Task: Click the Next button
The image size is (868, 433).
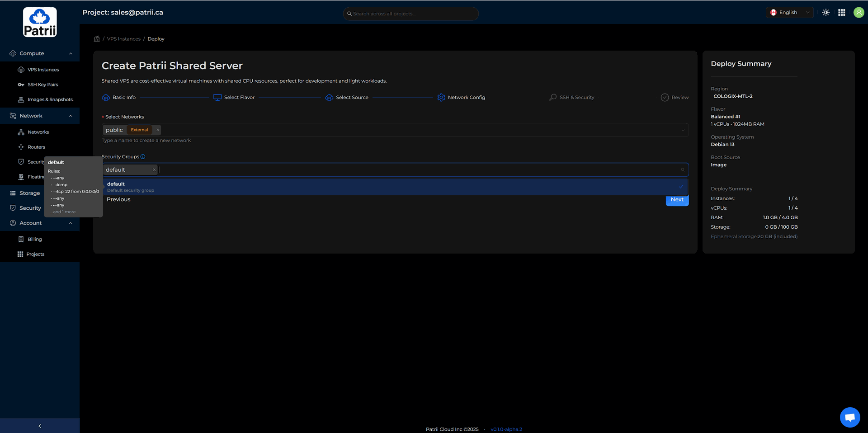Action: point(677,200)
